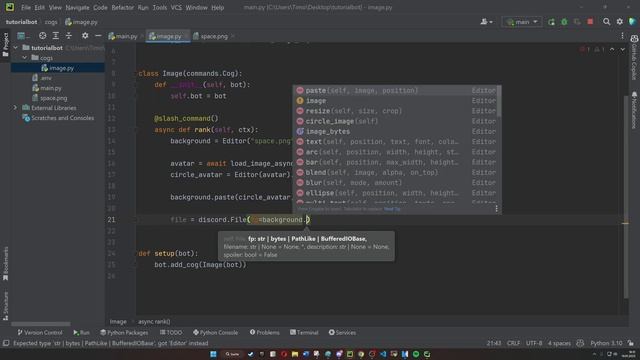Open Visual Studio Code from taskbar
Screen dimensions: 640x360
click(x=383, y=354)
